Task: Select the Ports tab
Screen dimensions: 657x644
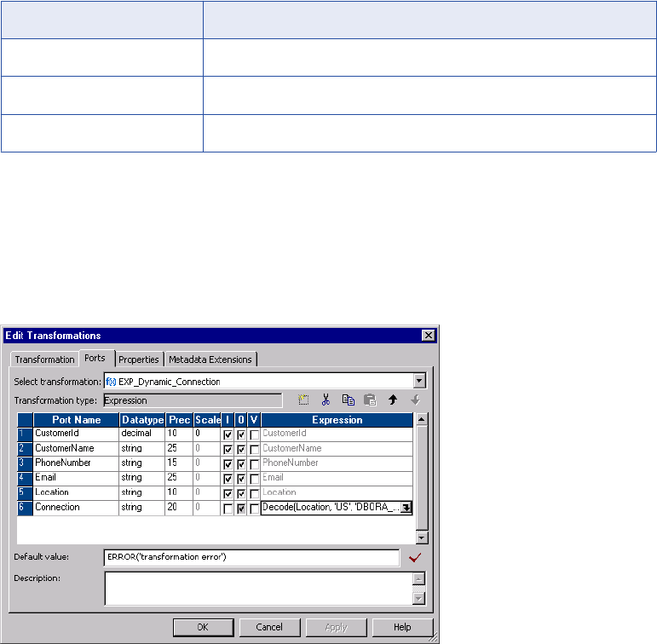Action: point(95,358)
